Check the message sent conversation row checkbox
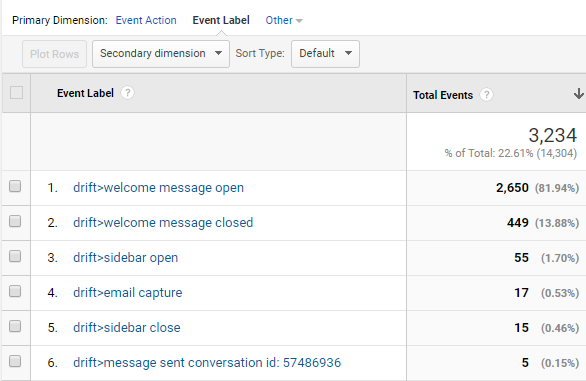 pyautogui.click(x=15, y=361)
